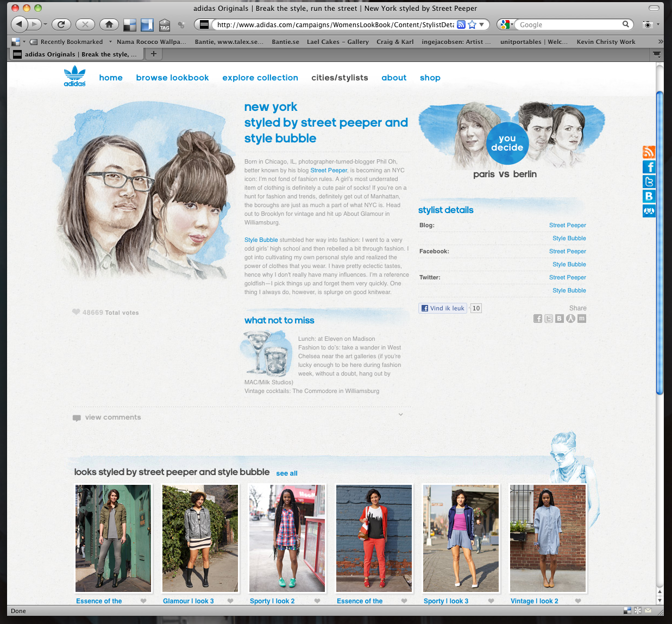672x624 pixels.
Task: Open the Essence of the green door look thumbnail
Action: click(x=113, y=538)
